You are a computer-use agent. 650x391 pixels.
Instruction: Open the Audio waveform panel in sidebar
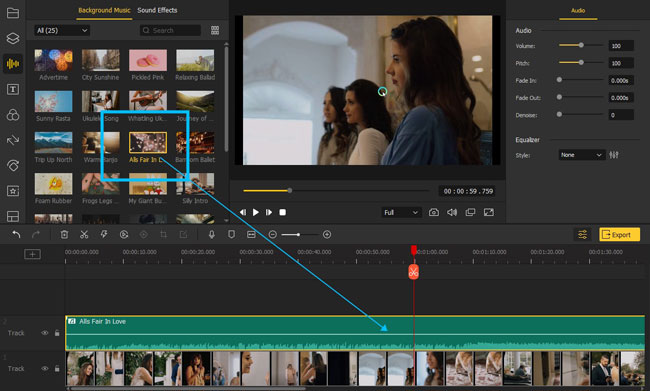point(13,64)
